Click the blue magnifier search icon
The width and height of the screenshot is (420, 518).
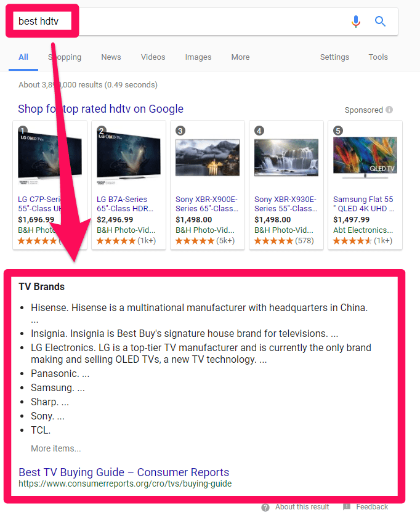tap(380, 22)
